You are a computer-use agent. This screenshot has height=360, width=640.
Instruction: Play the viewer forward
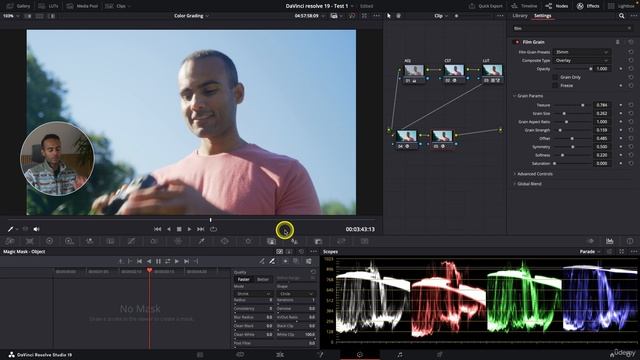coord(189,229)
